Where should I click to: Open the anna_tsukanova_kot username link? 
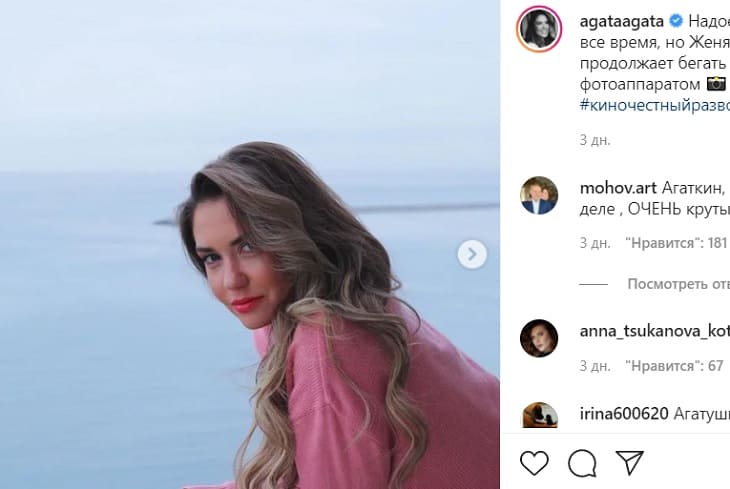[x=654, y=330]
